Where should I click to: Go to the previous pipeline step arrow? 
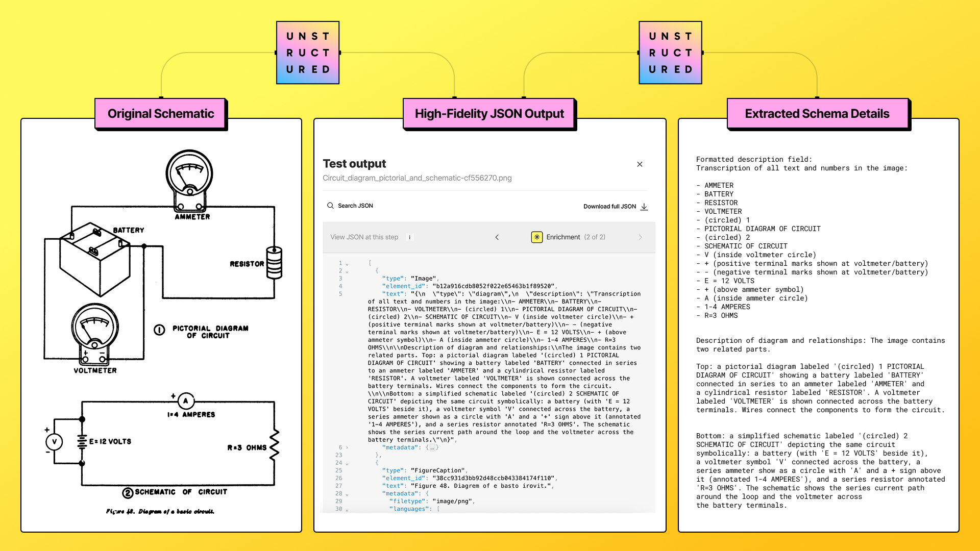[x=497, y=237]
